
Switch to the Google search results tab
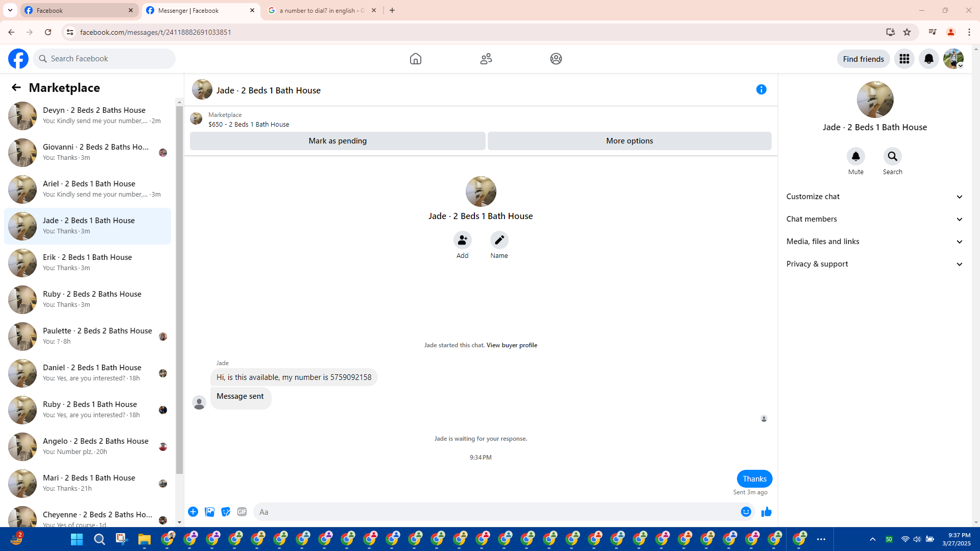point(322,10)
